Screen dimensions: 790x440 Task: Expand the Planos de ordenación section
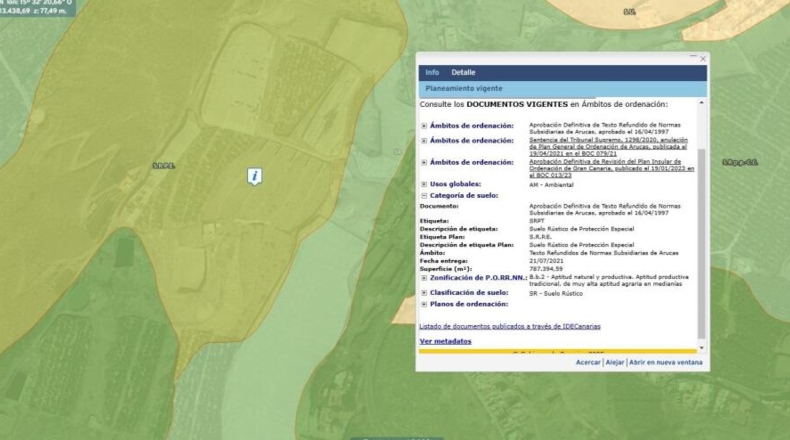(x=424, y=304)
